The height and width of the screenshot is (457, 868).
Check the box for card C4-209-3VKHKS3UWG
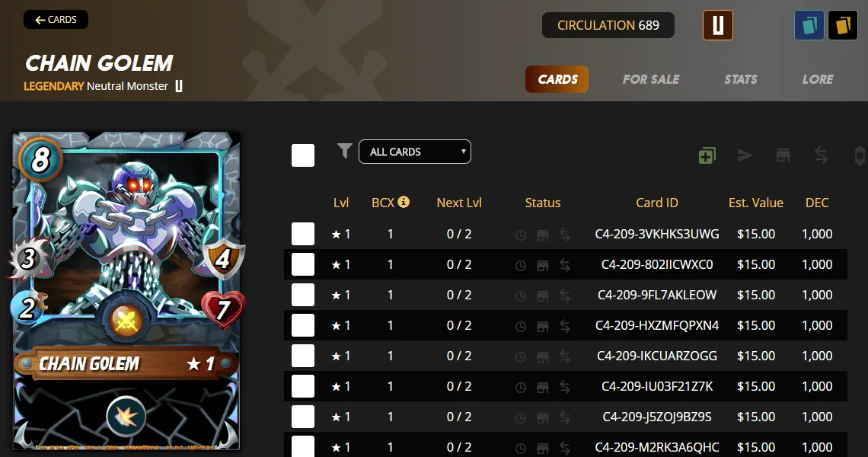pyautogui.click(x=303, y=234)
